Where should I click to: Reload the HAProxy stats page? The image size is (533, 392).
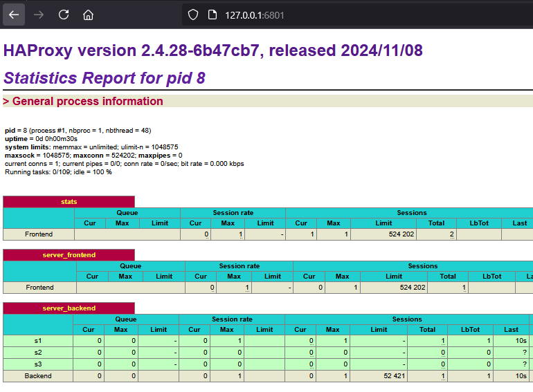pyautogui.click(x=64, y=15)
